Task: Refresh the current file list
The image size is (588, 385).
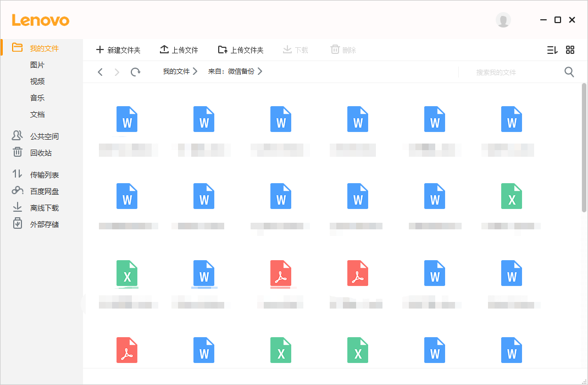Action: [x=135, y=72]
